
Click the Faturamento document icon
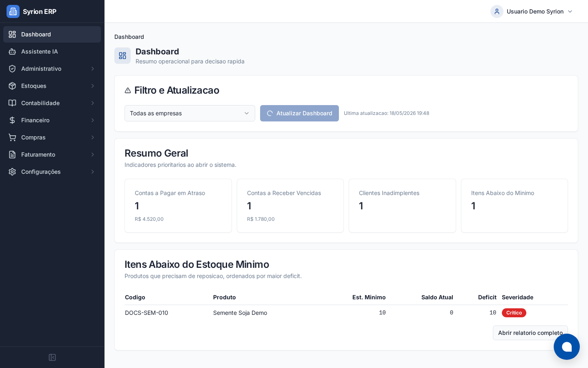click(12, 155)
